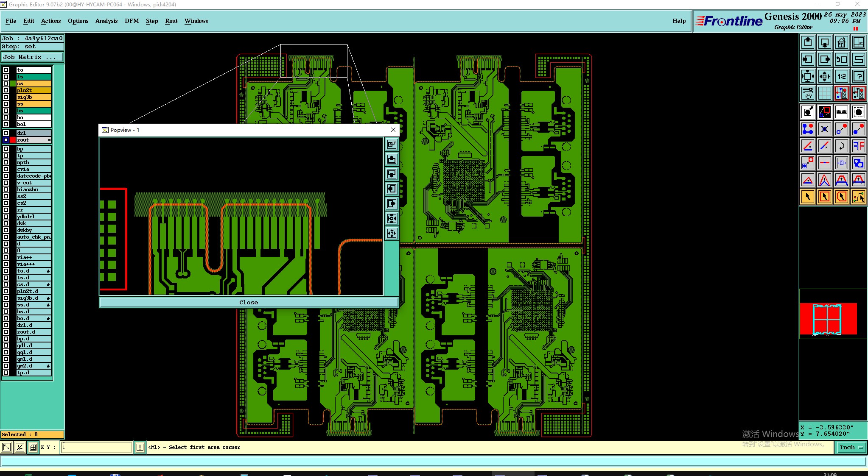
Task: Click the pan up icon in Popview window
Action: [392, 159]
